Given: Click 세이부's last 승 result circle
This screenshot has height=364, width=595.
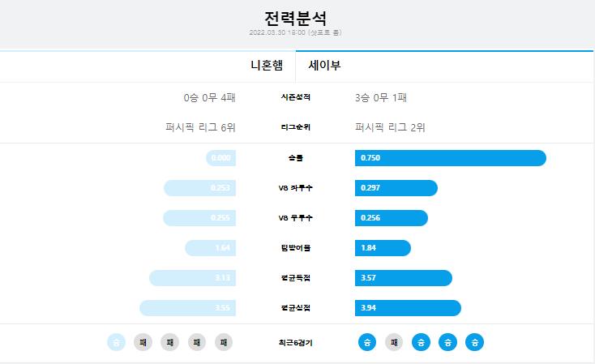Looking at the screenshot, I should click(x=475, y=342).
